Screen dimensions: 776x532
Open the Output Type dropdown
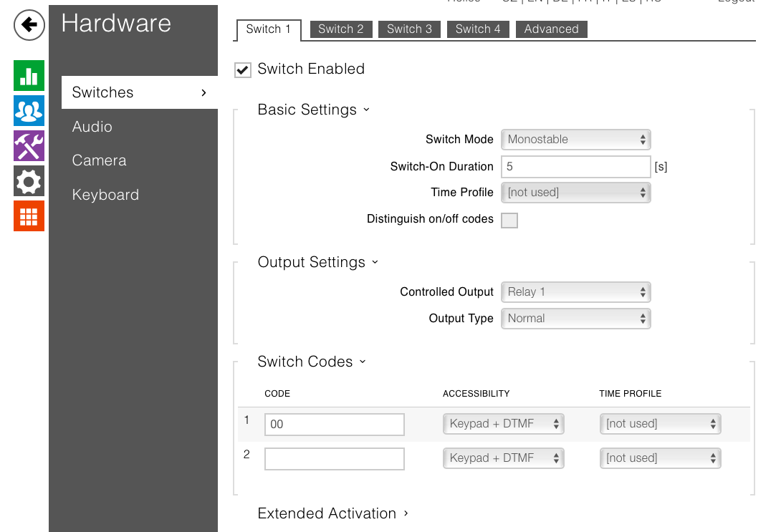576,319
